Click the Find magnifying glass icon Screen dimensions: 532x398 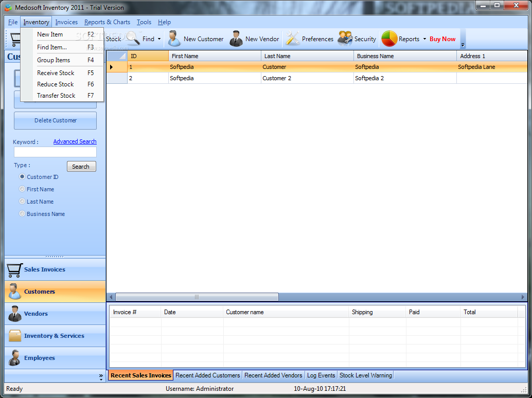[133, 39]
